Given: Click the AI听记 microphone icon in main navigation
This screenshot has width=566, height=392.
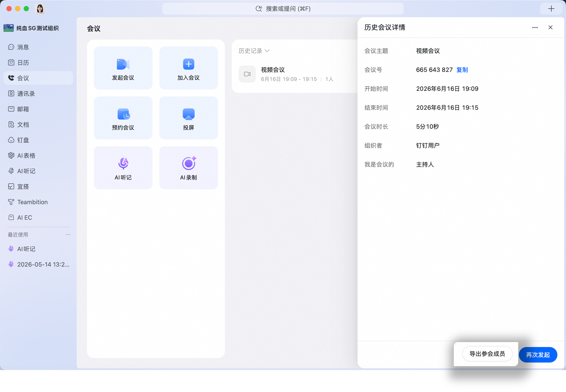Looking at the screenshot, I should pos(11,171).
